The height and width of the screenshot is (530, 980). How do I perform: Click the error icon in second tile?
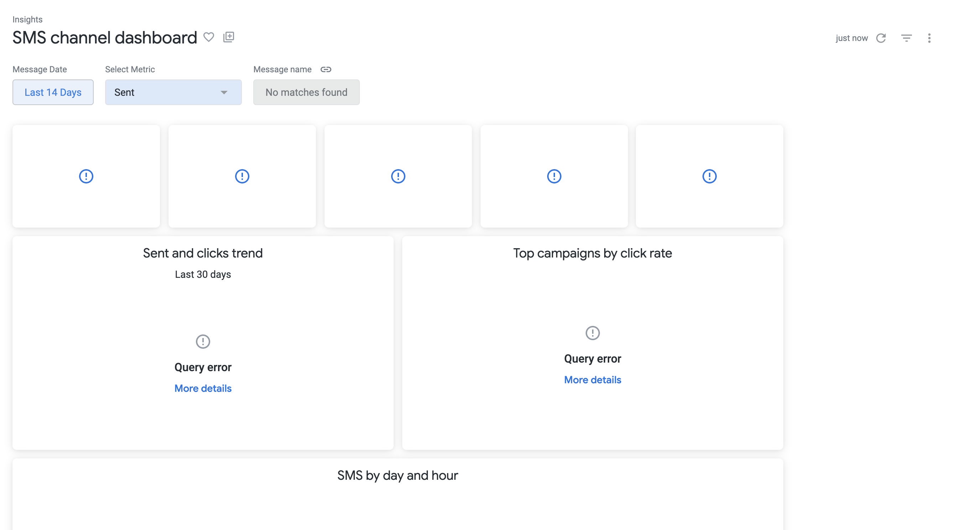click(242, 176)
